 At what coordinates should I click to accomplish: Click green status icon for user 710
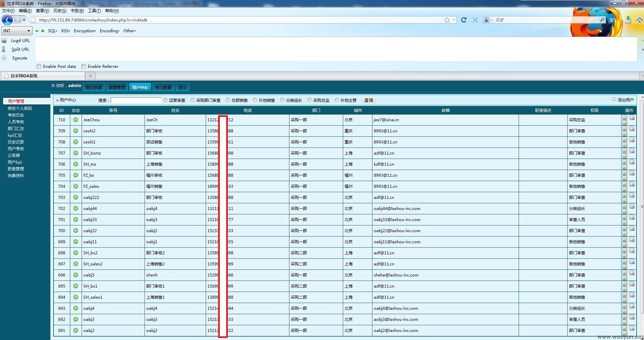point(76,120)
